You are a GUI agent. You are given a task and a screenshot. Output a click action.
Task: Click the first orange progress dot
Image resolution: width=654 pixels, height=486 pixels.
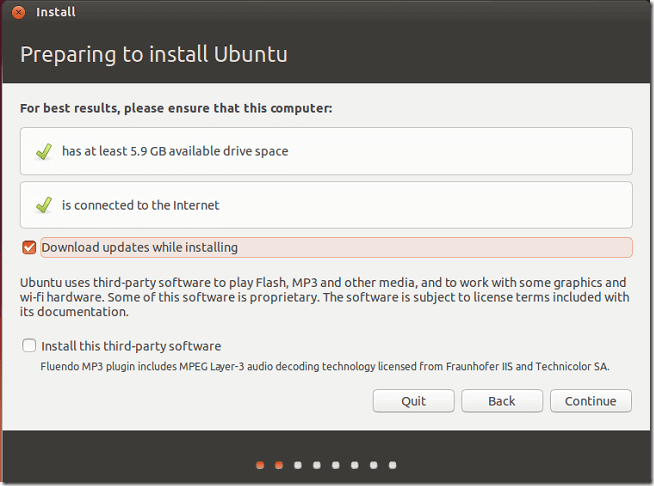tap(260, 465)
